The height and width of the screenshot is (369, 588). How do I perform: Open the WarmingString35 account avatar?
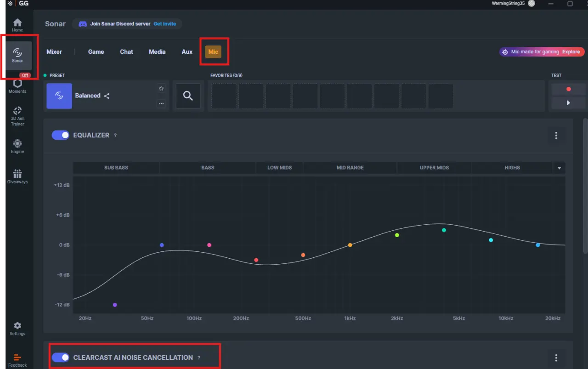pos(531,3)
